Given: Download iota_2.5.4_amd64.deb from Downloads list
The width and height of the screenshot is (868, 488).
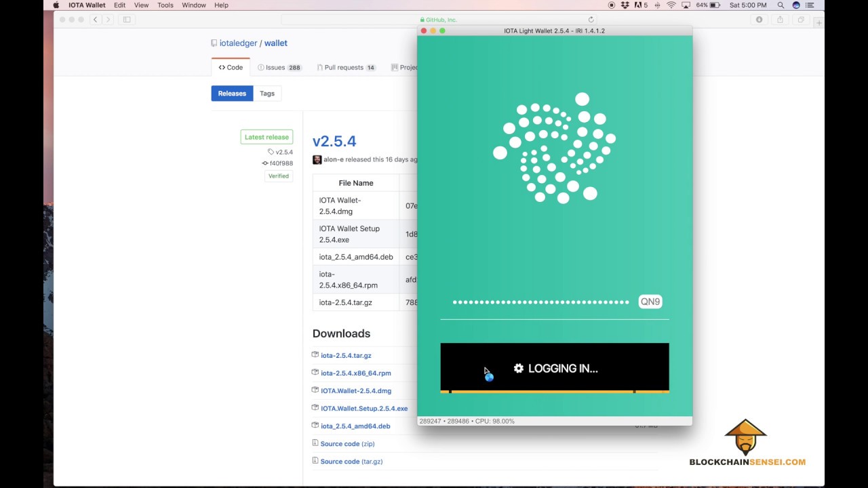Looking at the screenshot, I should 355,426.
